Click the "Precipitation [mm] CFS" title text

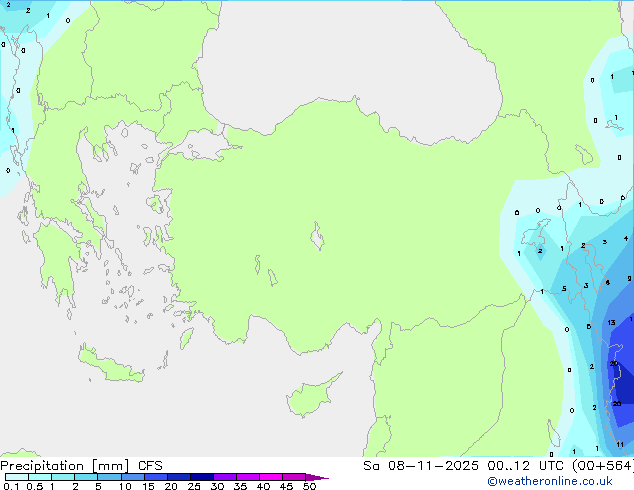coord(81,466)
